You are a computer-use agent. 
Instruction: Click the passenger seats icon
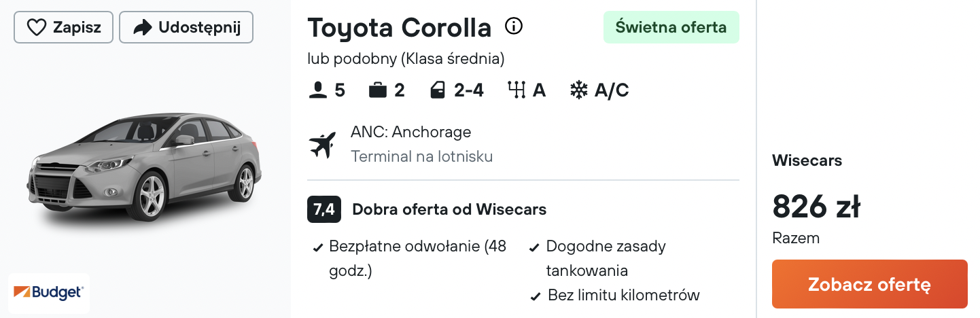317,90
